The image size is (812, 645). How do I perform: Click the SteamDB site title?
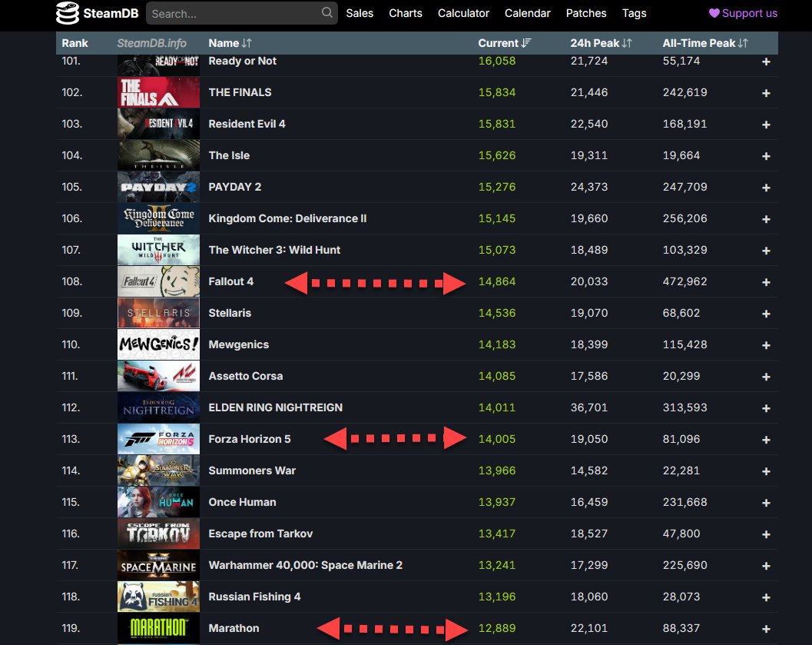111,13
